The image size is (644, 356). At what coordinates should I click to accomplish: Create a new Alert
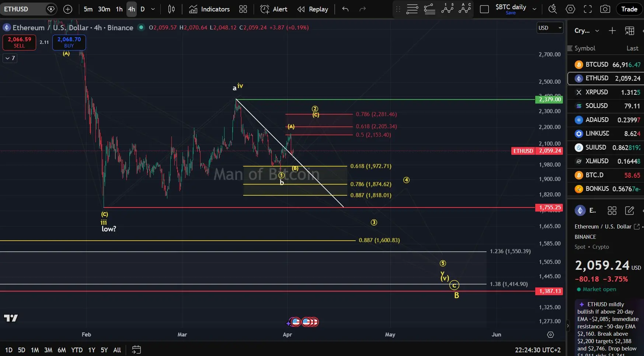tap(274, 9)
